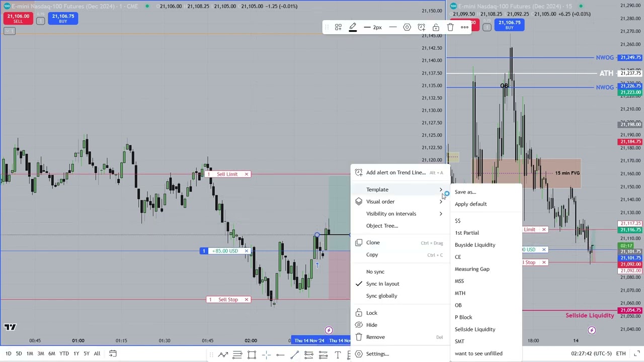Viewport: 644px width, 362px height.
Task: Select the Sync globally option
Action: click(400, 296)
